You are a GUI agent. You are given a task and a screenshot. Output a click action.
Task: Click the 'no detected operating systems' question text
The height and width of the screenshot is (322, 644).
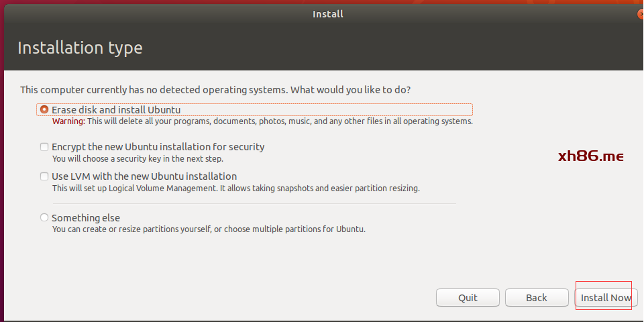[x=215, y=89]
